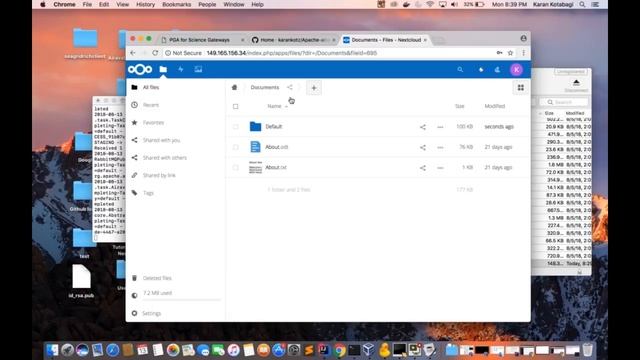Viewport: 640px width, 360px height.
Task: Open the Chrome three-dot menu
Action: 524,53
